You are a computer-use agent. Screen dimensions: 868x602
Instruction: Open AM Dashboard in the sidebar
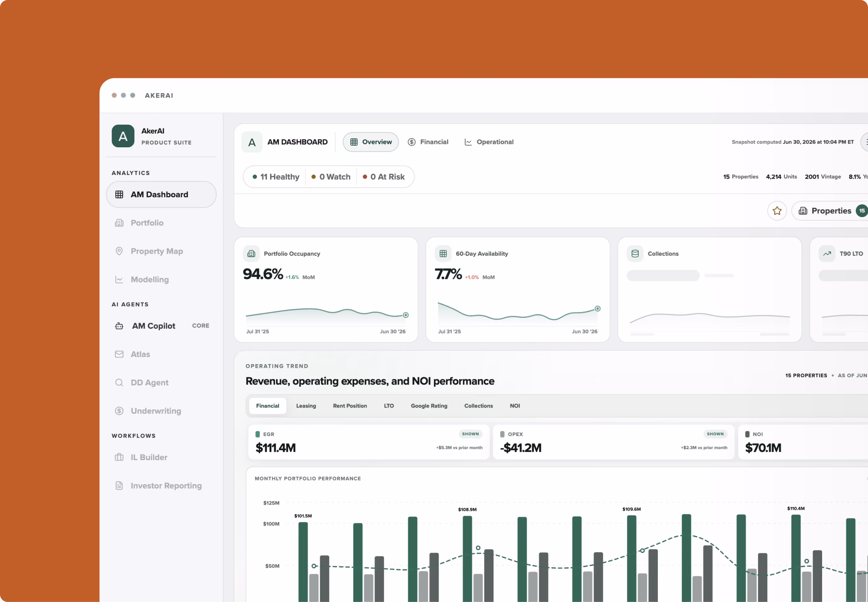coord(161,194)
